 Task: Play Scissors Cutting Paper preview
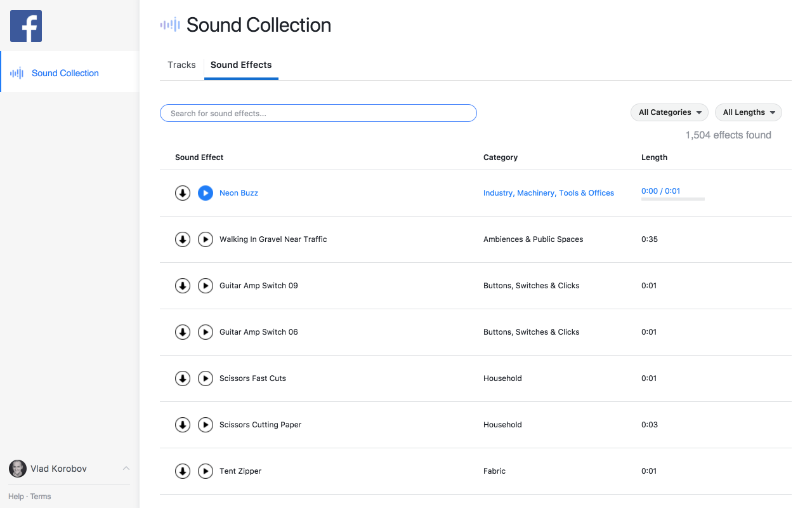206,425
